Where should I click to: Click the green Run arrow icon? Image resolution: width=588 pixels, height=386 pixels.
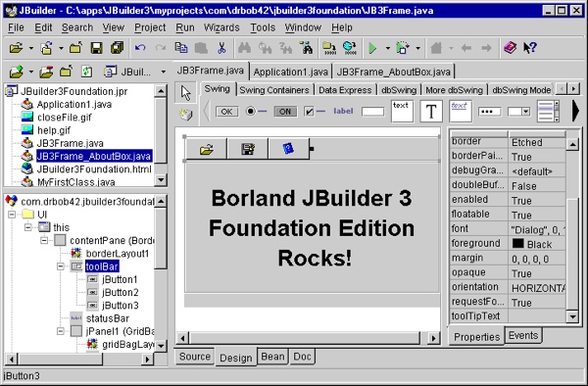372,48
